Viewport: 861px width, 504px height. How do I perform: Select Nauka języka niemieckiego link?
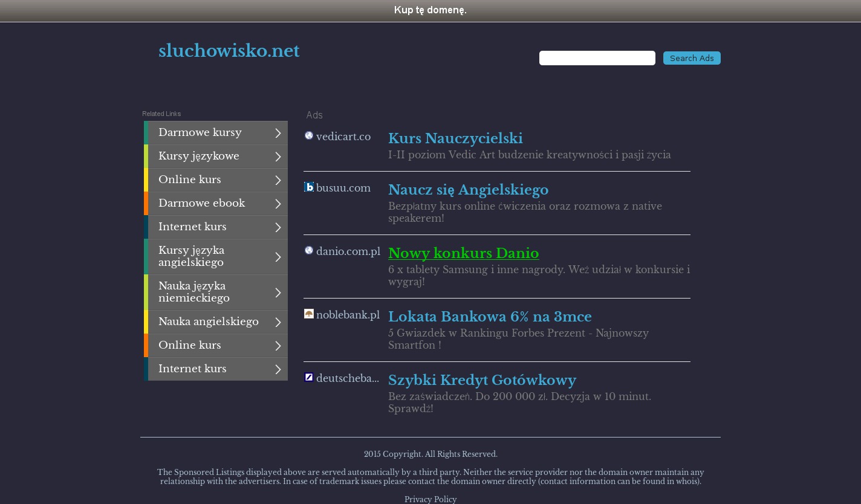[194, 292]
